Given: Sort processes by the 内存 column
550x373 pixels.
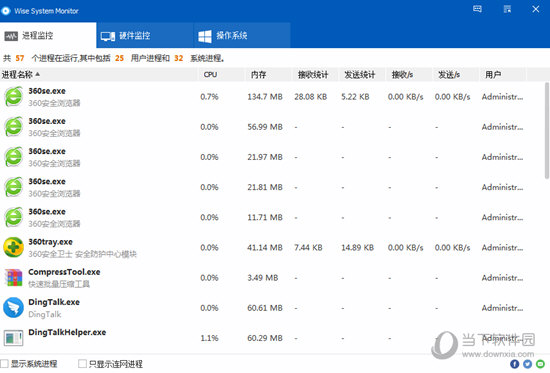Looking at the screenshot, I should click(x=258, y=74).
